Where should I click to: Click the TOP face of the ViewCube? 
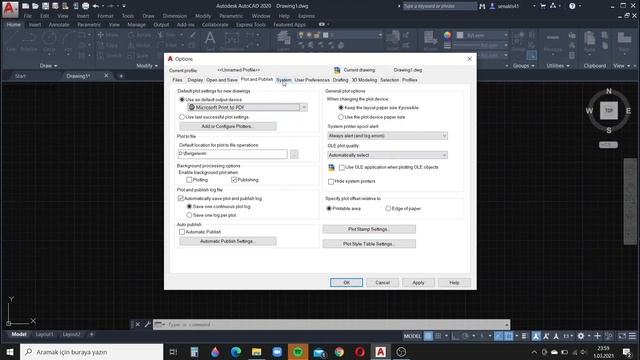click(609, 111)
